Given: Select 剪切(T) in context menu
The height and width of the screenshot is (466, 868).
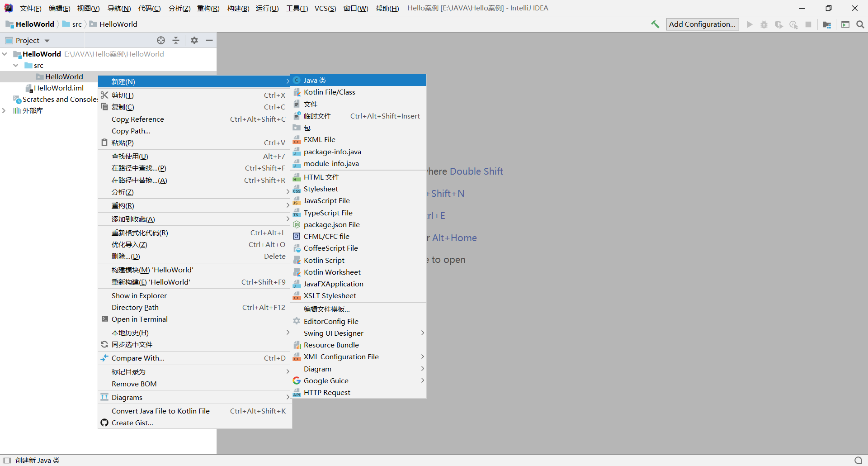Looking at the screenshot, I should pyautogui.click(x=195, y=95).
